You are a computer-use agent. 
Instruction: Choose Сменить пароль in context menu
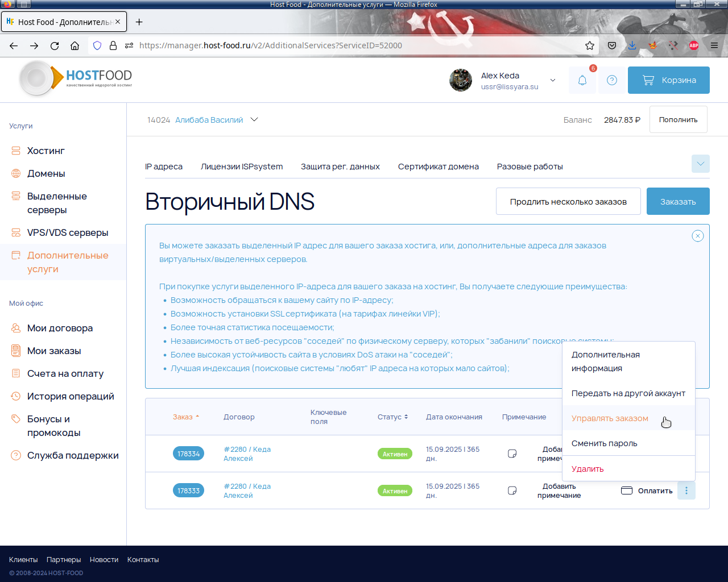[628, 443]
